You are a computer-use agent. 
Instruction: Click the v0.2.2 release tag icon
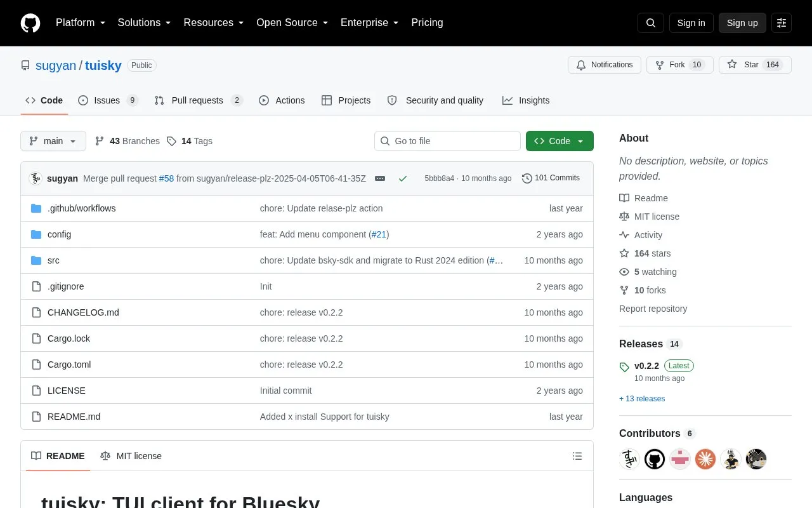[x=624, y=366]
